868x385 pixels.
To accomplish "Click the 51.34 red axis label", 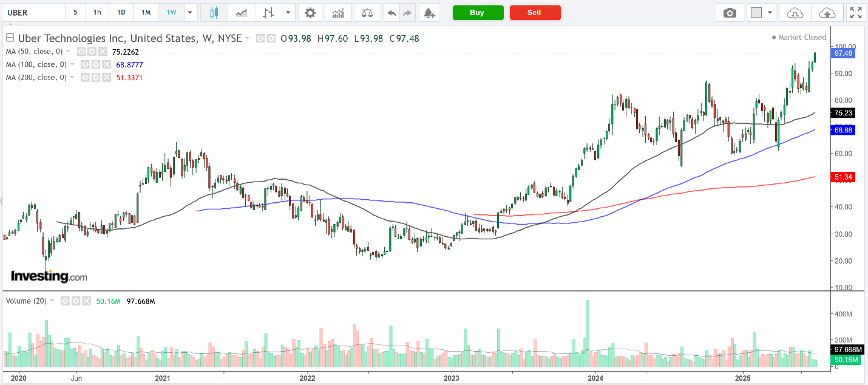I will pyautogui.click(x=844, y=177).
